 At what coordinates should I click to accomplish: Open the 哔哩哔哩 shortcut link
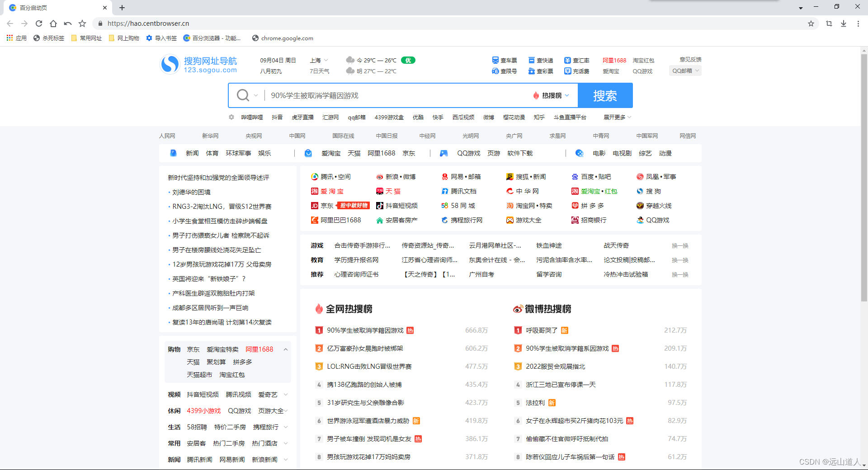point(252,117)
